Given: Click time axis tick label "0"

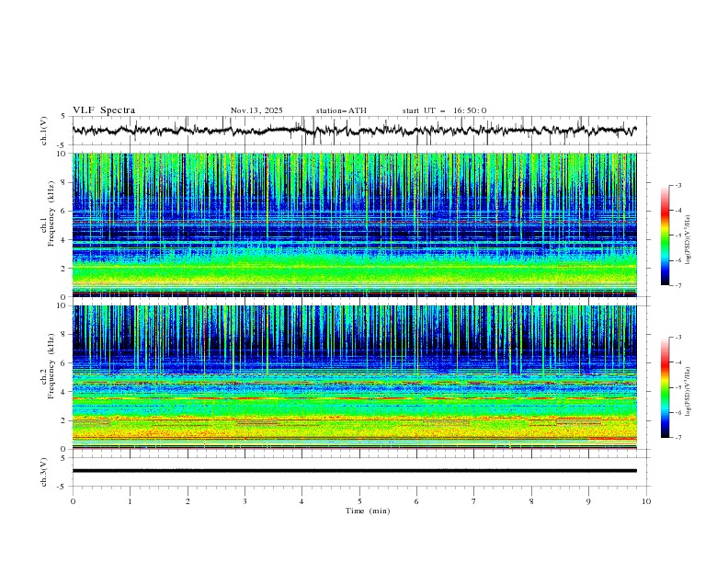Looking at the screenshot, I should (73, 501).
